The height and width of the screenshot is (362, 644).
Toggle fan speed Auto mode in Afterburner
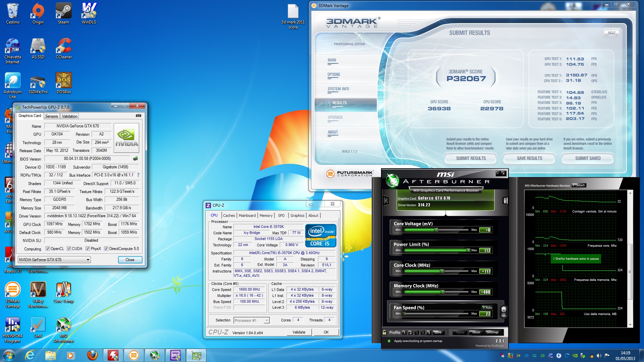point(487,307)
